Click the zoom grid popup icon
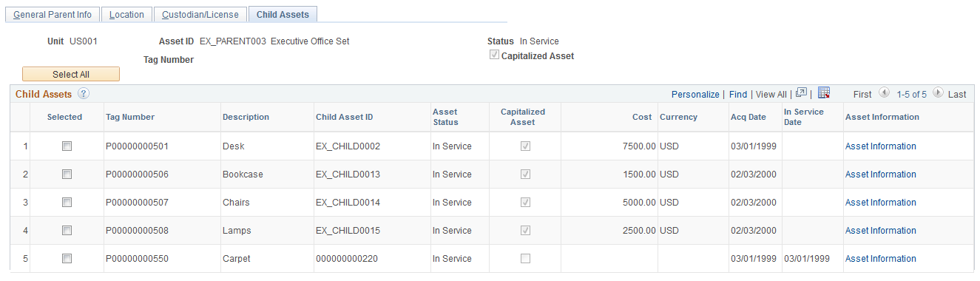980x281 pixels. [801, 93]
